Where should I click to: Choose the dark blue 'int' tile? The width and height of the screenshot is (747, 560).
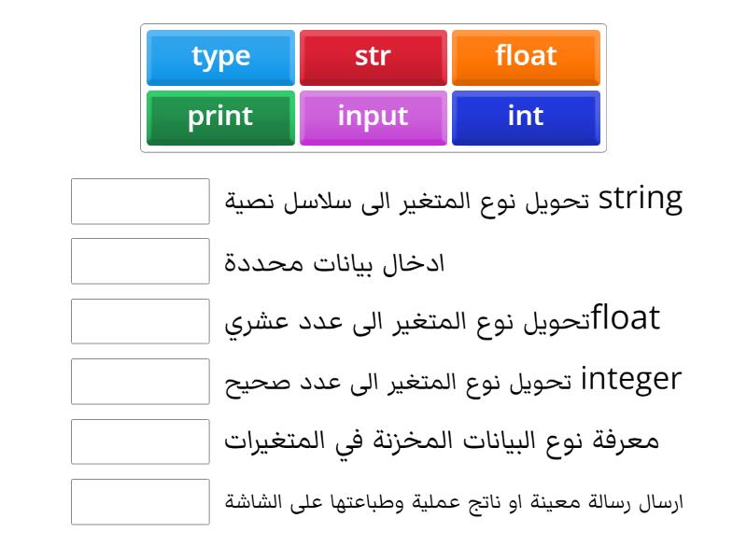pyautogui.click(x=526, y=119)
